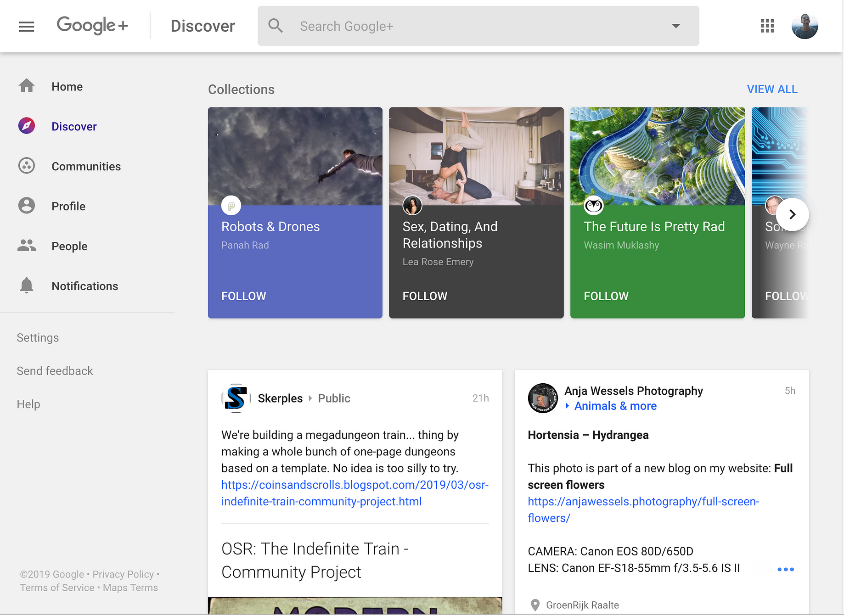
Task: Open Notifications in the sidebar
Action: coord(85,286)
